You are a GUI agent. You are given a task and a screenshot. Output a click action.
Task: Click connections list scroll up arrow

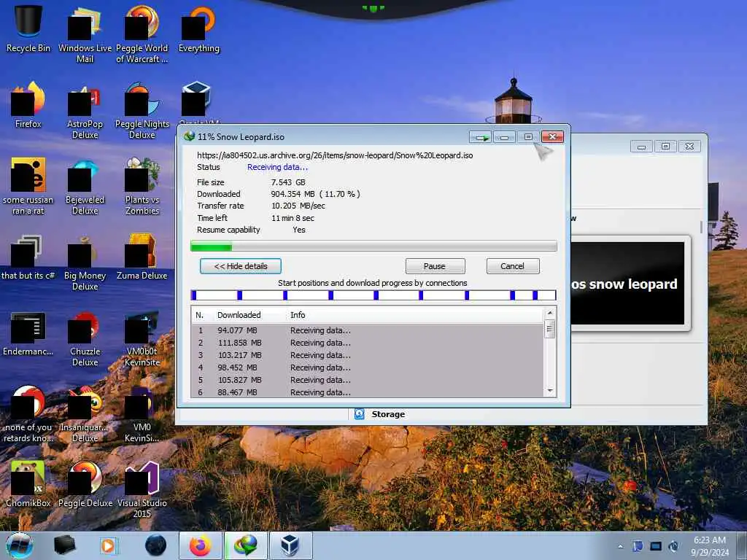point(550,313)
